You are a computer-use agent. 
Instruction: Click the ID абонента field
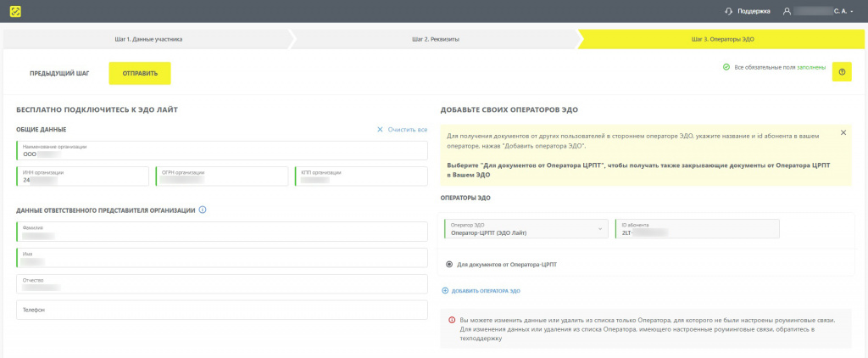(x=697, y=229)
